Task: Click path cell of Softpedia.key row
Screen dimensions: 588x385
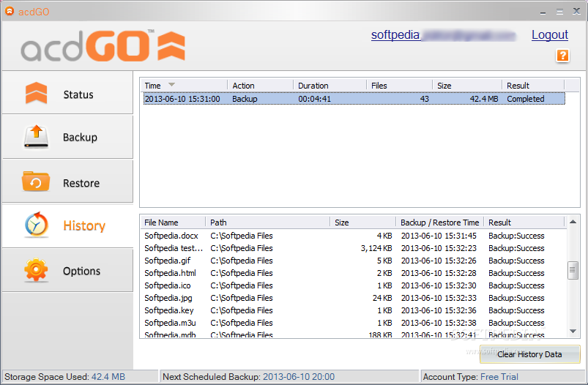Action: click(x=242, y=310)
